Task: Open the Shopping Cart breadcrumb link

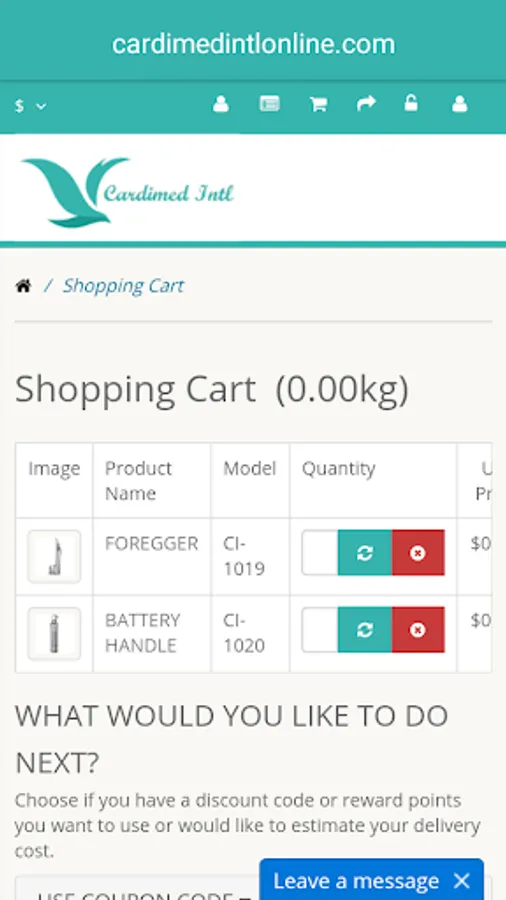Action: 123,285
